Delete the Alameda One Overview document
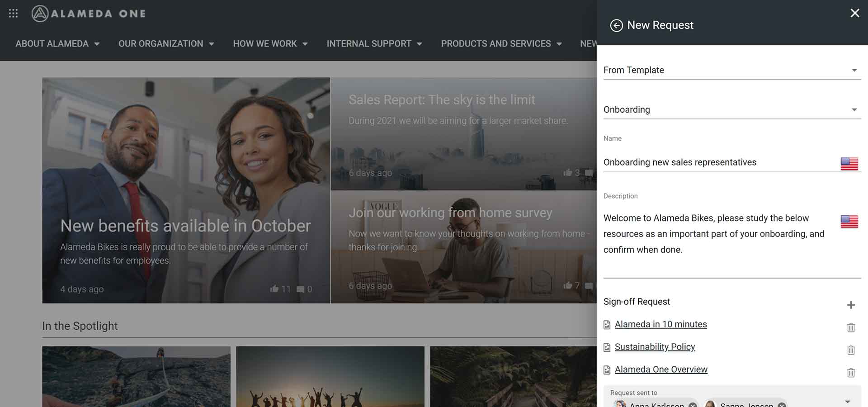Viewport: 868px width, 407px height. click(x=851, y=373)
